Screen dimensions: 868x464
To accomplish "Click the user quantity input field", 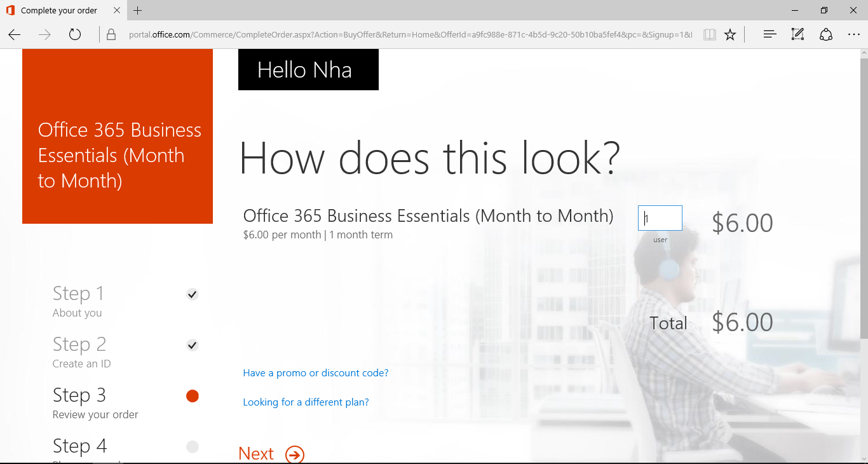I will (x=660, y=218).
